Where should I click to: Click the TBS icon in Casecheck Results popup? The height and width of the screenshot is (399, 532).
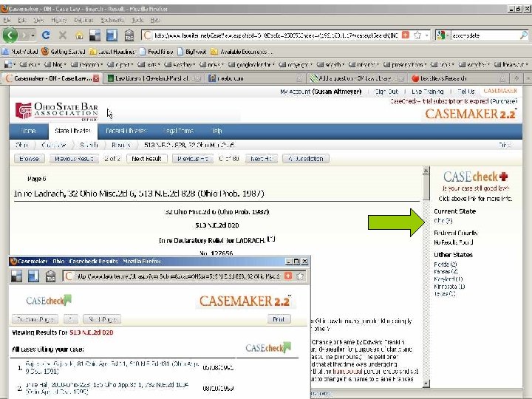50,276
